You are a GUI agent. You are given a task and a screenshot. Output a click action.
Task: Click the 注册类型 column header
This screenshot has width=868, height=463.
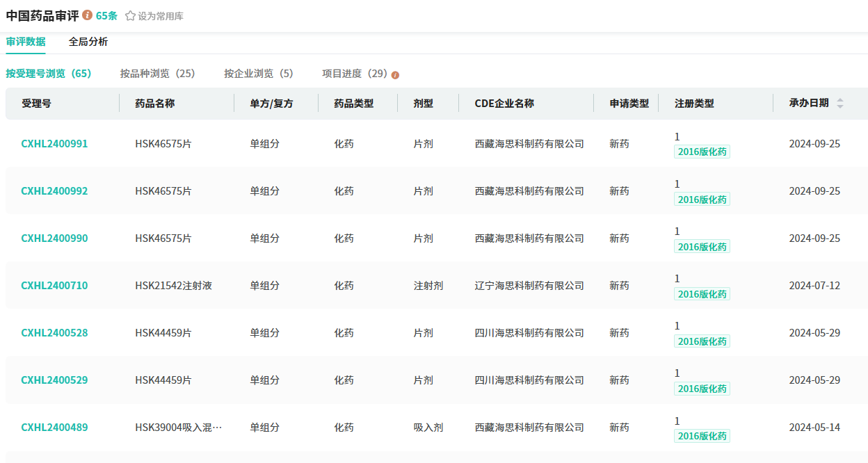pyautogui.click(x=694, y=104)
